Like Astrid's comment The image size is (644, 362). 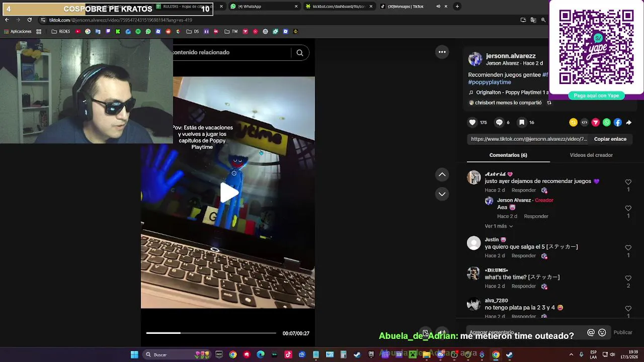tap(628, 182)
